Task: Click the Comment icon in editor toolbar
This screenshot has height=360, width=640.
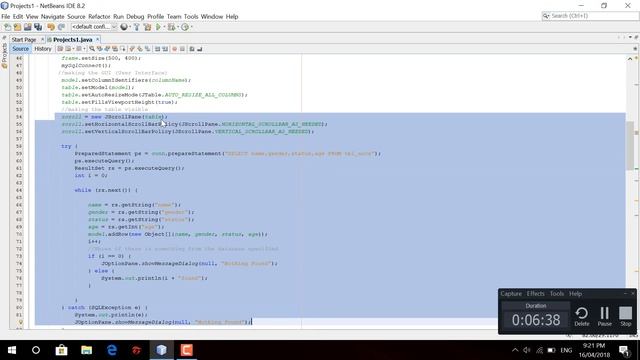Action: click(x=192, y=49)
